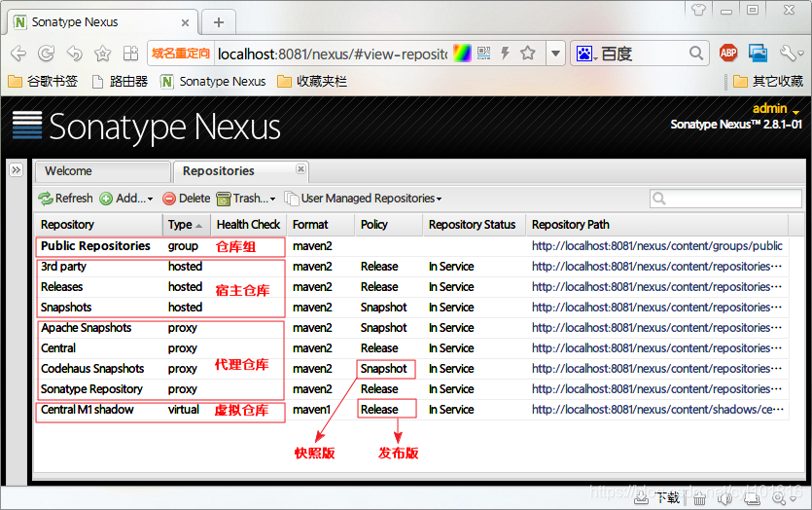Open the groups/public repository path link
The image size is (812, 510).
[657, 246]
